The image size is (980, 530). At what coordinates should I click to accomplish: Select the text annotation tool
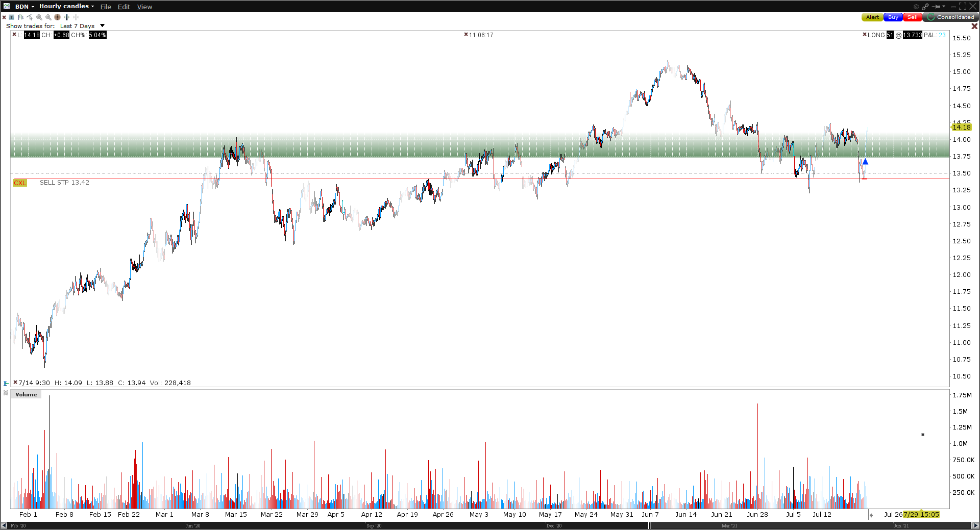[x=12, y=17]
